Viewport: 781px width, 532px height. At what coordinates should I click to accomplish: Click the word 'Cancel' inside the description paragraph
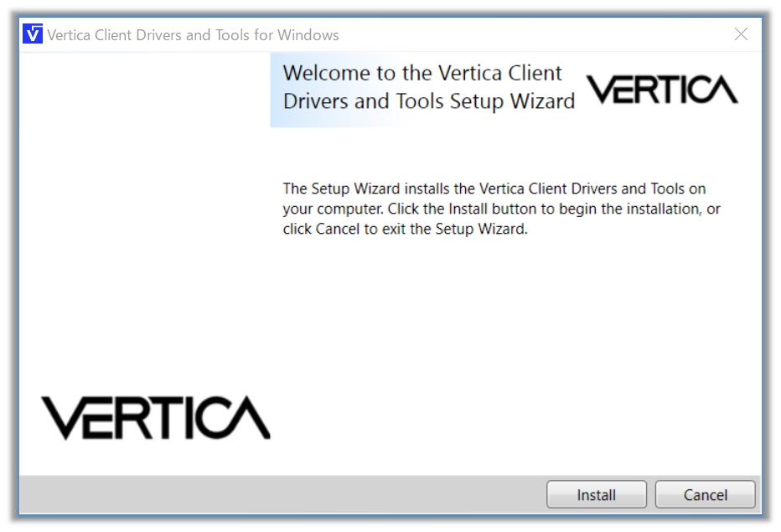[x=337, y=229]
